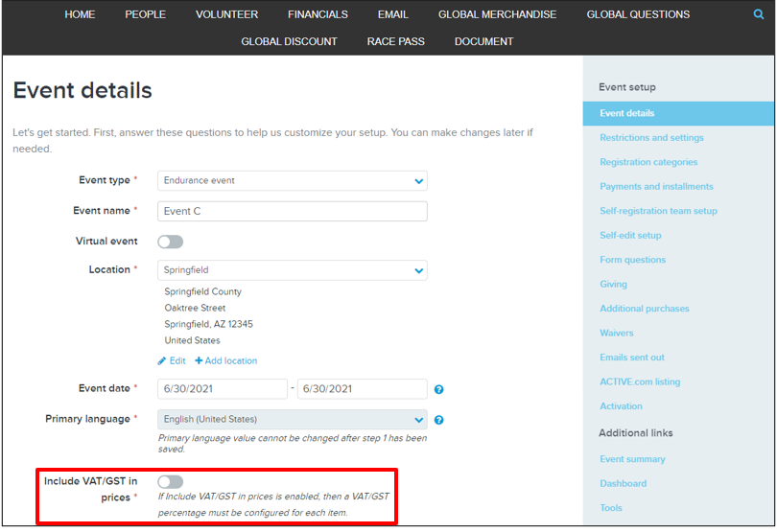Open the Registration categories link
Image resolution: width=777 pixels, height=532 pixels.
click(x=648, y=162)
